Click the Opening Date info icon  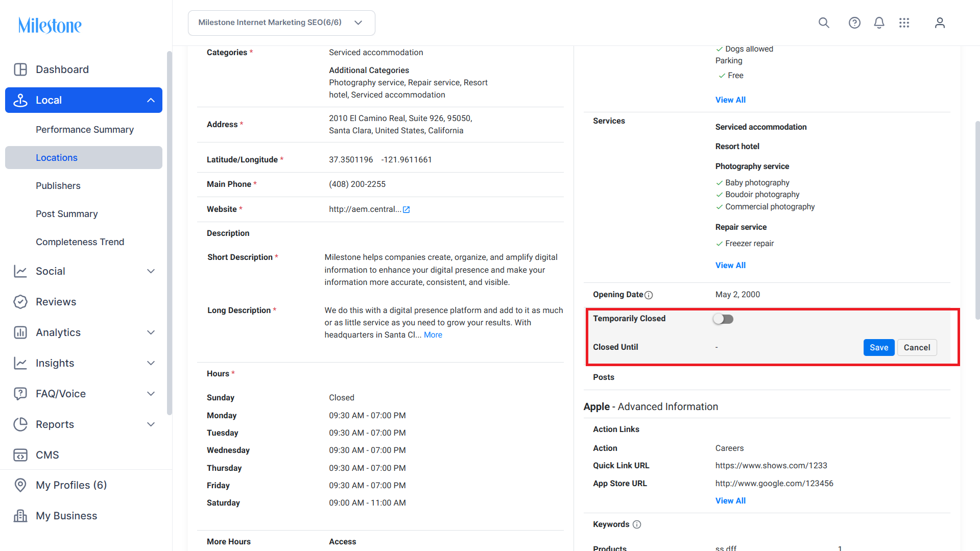coord(649,295)
